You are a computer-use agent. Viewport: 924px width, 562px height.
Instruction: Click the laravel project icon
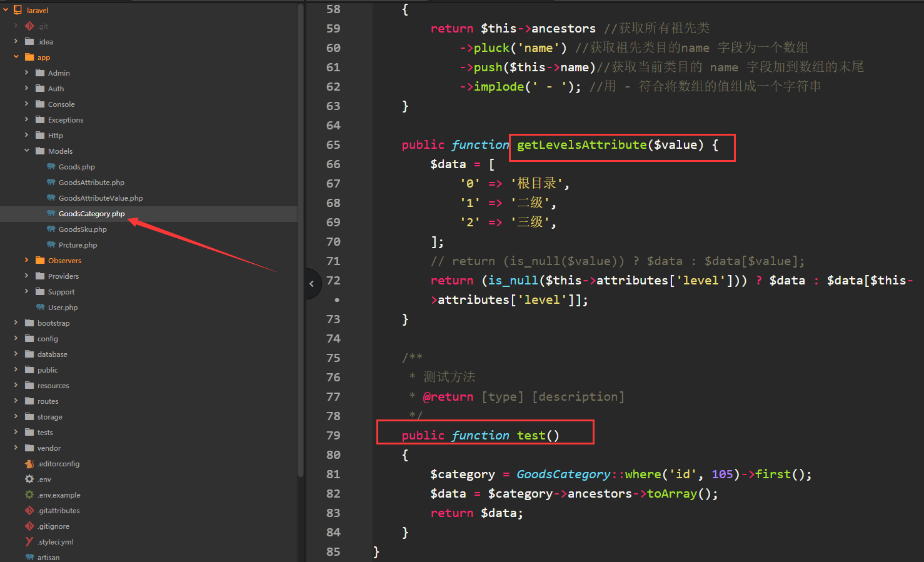coord(18,10)
